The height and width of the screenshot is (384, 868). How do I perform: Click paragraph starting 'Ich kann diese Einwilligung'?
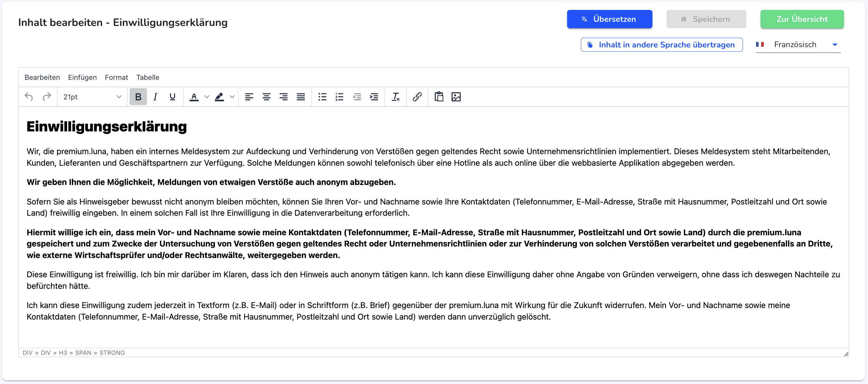408,311
